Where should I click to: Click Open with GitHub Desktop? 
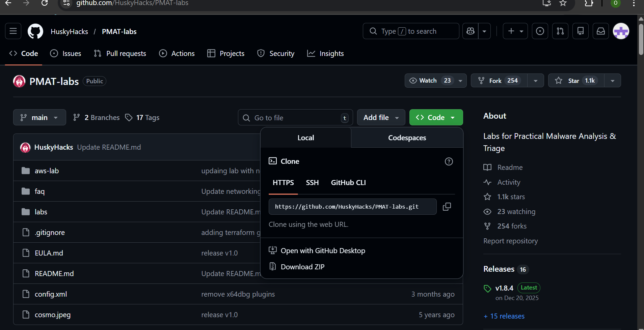pos(323,251)
